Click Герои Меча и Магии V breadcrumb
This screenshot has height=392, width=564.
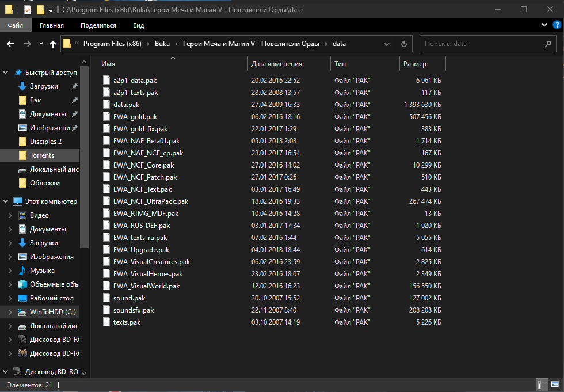pos(251,44)
